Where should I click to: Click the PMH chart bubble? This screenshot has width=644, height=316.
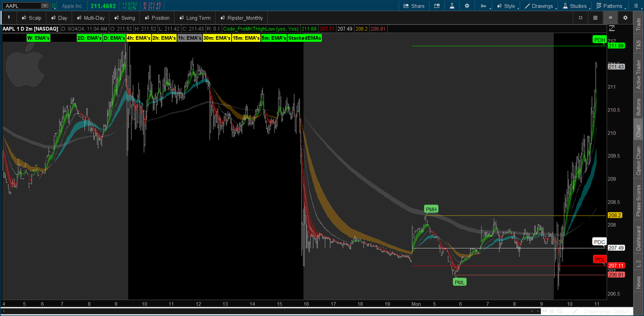pos(431,209)
